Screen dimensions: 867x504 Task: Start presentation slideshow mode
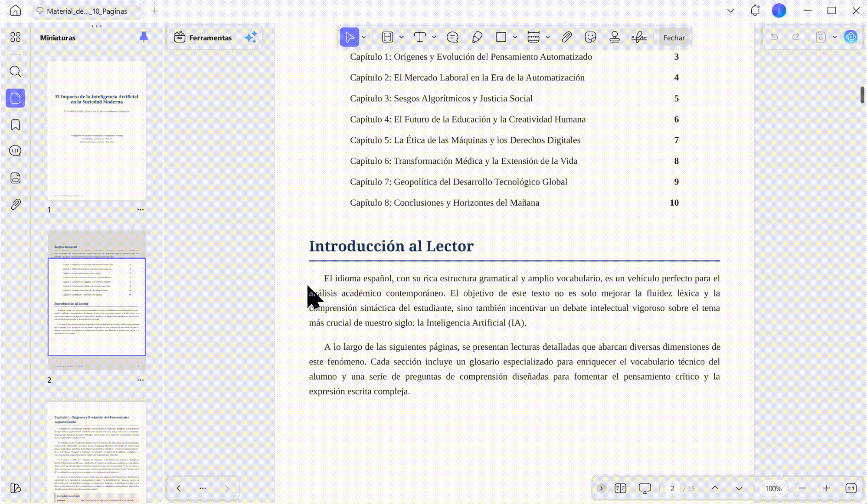coord(645,488)
